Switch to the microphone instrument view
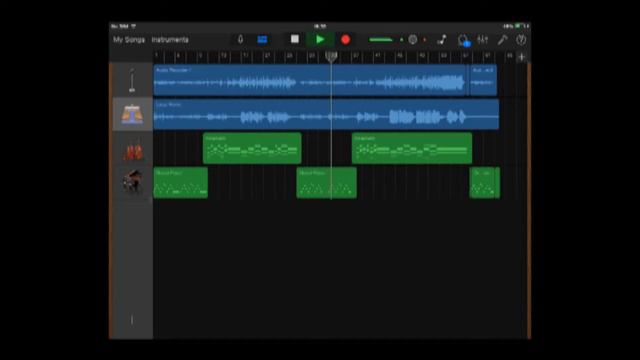640x360 pixels. (240, 40)
